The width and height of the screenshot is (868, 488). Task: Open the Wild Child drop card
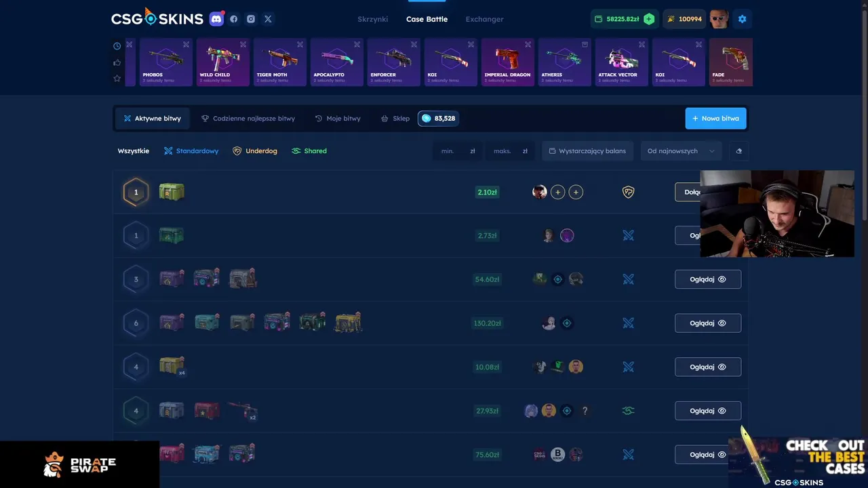coord(223,62)
